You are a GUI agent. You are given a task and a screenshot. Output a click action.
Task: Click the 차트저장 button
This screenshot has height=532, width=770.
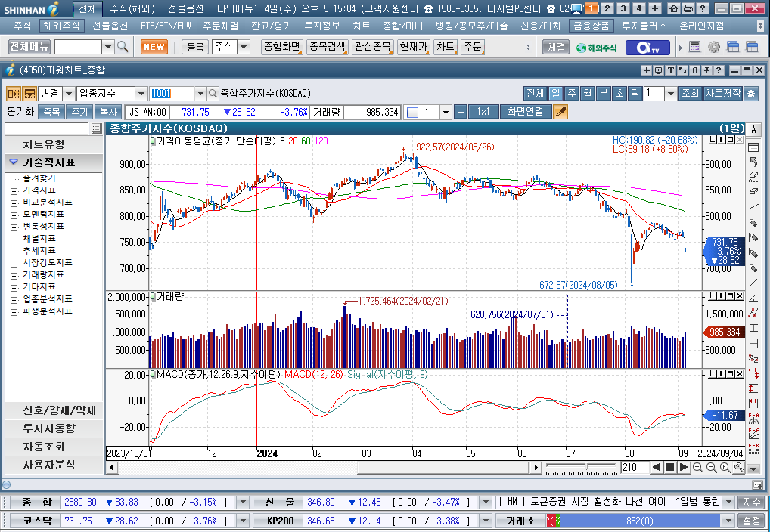[722, 93]
